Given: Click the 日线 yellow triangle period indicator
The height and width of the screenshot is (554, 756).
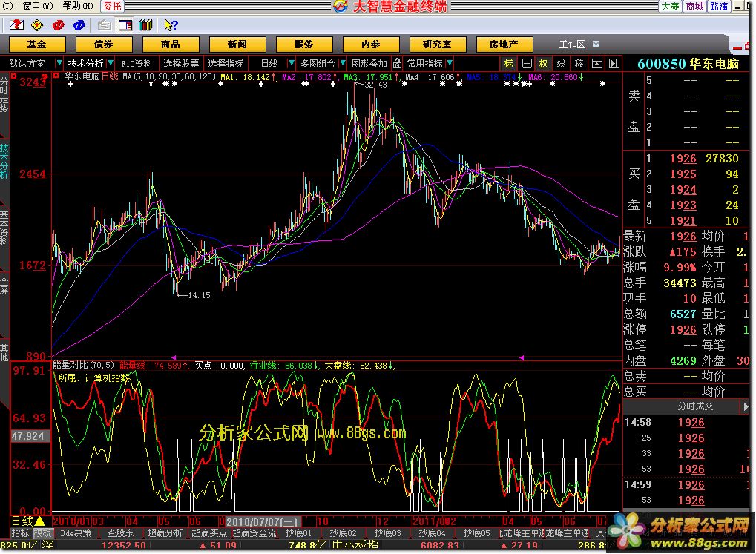Looking at the screenshot, I should 39,521.
